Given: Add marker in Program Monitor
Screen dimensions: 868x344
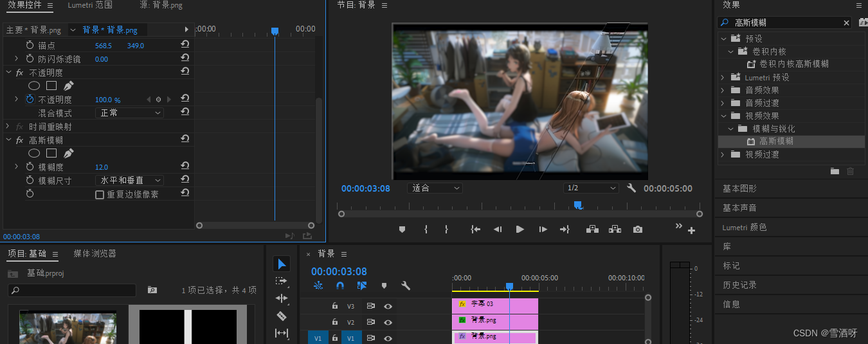Looking at the screenshot, I should [402, 229].
